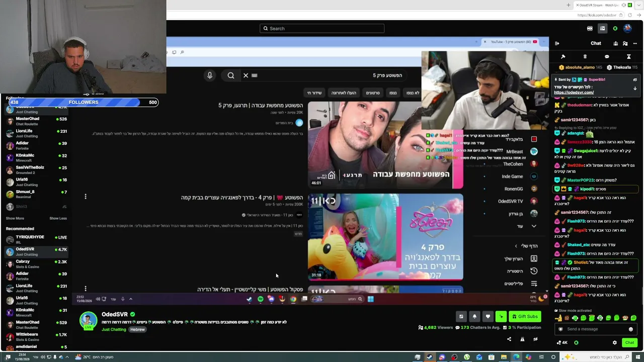Click the absolute_alamo top gifter badge
Screen dimensions: 644x362
581,67
